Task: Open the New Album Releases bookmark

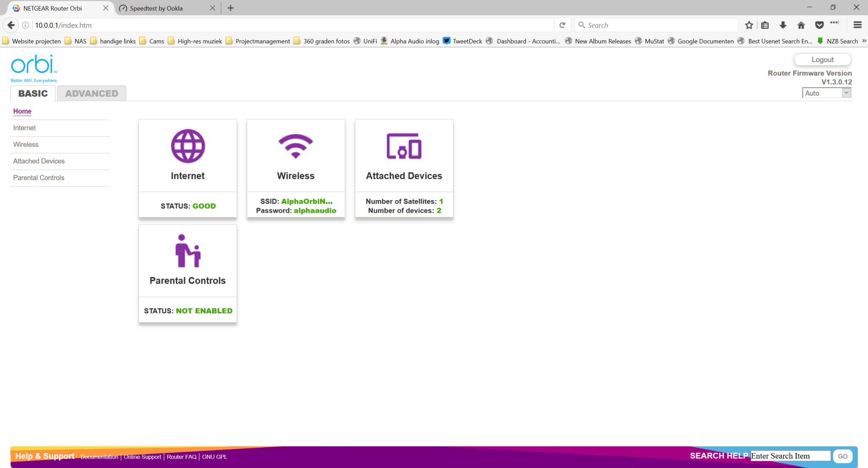Action: point(598,41)
